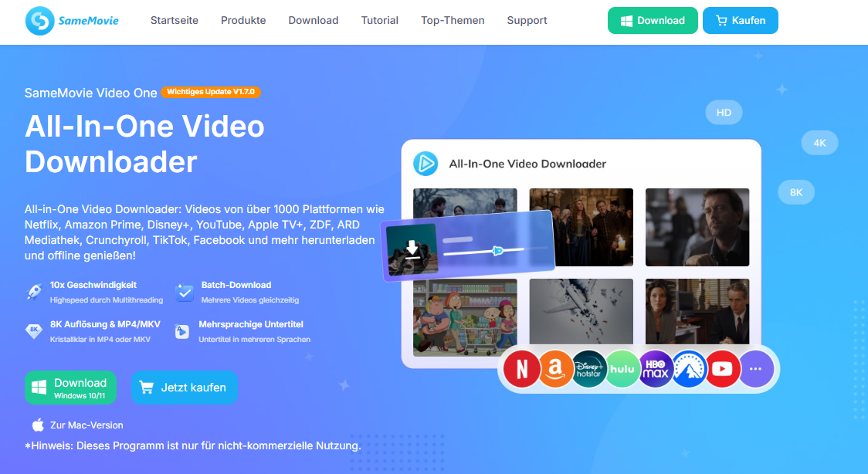This screenshot has height=474, width=868.
Task: Click the Batch-Download label
Action: tap(236, 285)
